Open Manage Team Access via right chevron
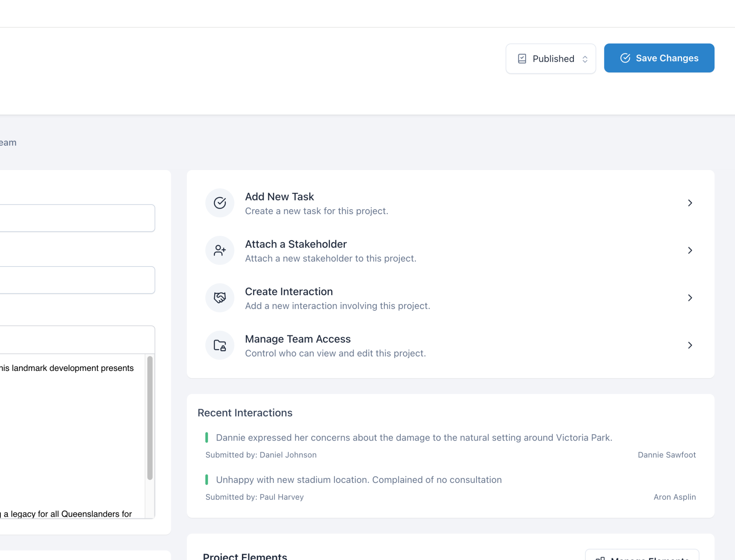 [690, 345]
